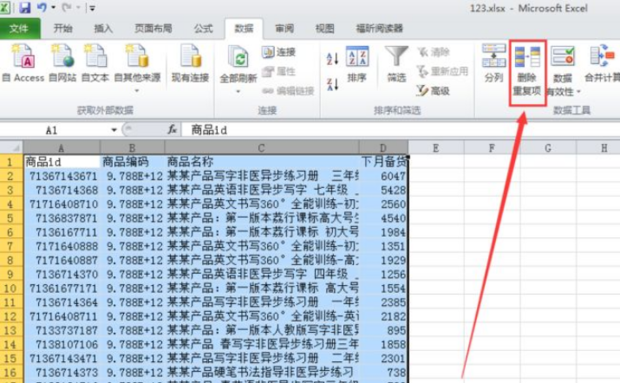The height and width of the screenshot is (383, 620).
Task: Click cell with value 71367143671
Action: [x=61, y=176]
